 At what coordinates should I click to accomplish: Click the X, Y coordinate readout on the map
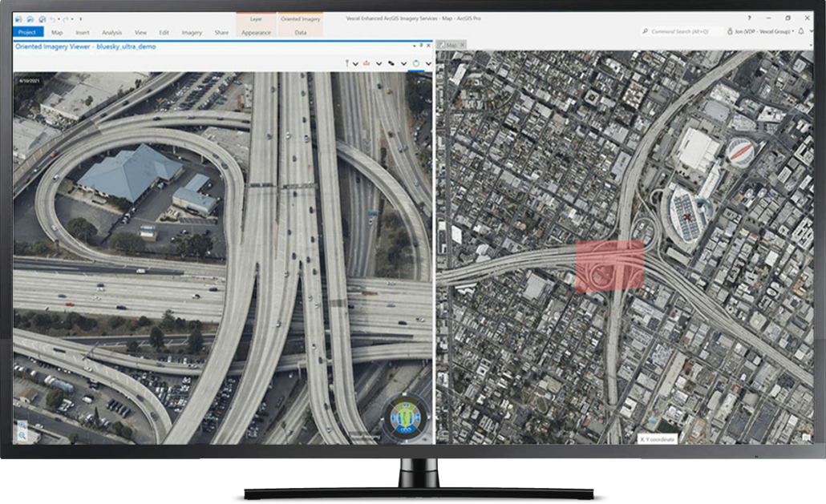(x=658, y=439)
